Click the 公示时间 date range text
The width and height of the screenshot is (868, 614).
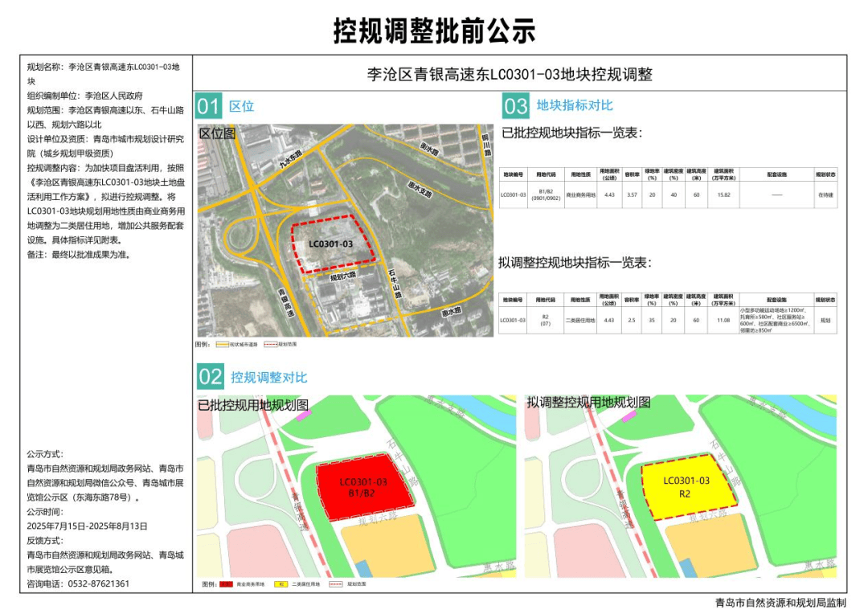click(88, 526)
